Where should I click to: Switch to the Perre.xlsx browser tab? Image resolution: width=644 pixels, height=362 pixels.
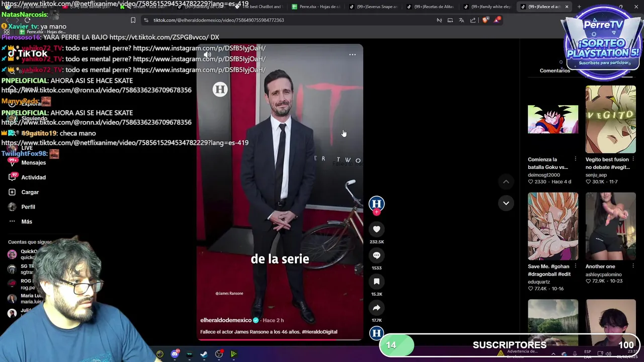315,7
